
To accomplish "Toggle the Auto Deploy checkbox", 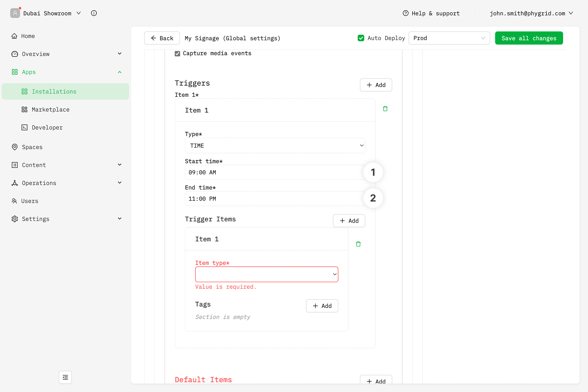I will pos(361,38).
